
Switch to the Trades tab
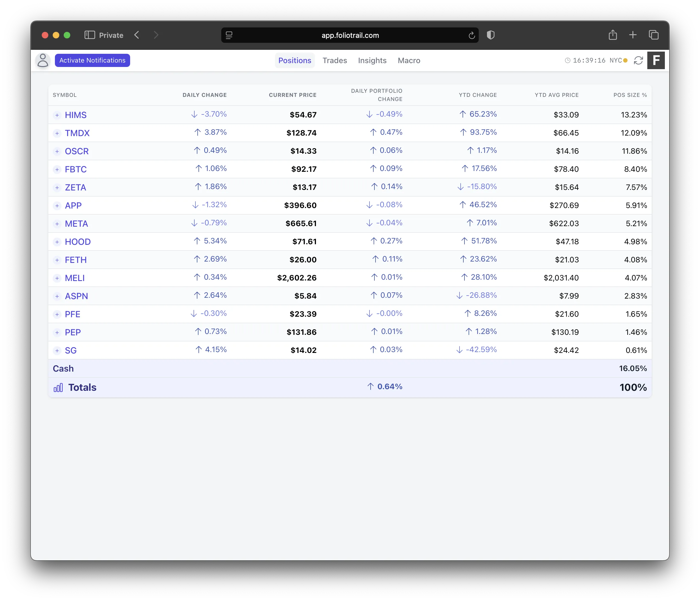tap(335, 60)
